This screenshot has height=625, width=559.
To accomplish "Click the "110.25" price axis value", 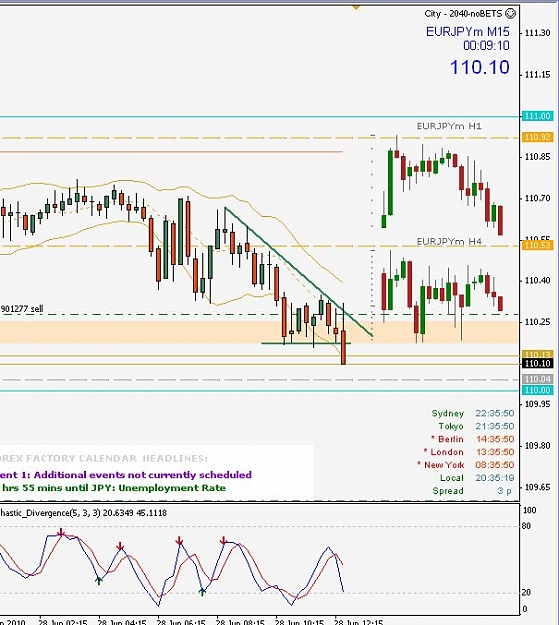I will pos(537,322).
